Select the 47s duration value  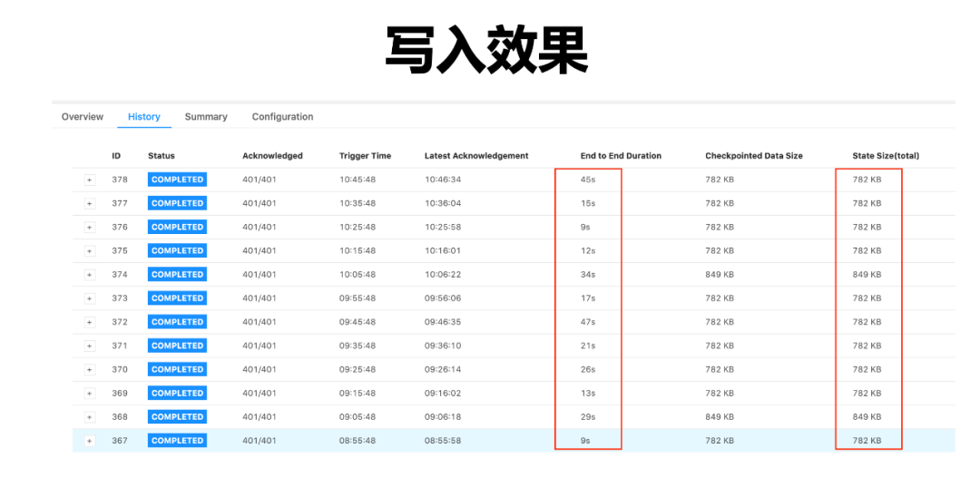[587, 322]
